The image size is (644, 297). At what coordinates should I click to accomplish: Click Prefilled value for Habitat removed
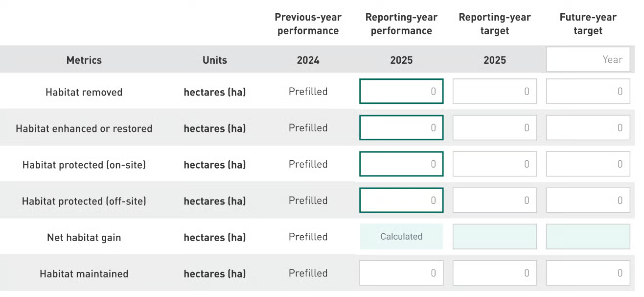coord(308,92)
